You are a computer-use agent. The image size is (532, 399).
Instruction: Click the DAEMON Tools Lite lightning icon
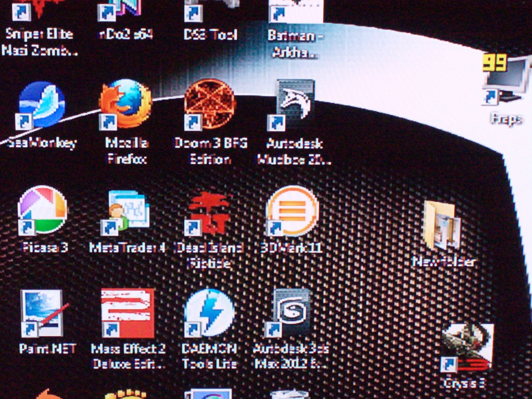[209, 313]
